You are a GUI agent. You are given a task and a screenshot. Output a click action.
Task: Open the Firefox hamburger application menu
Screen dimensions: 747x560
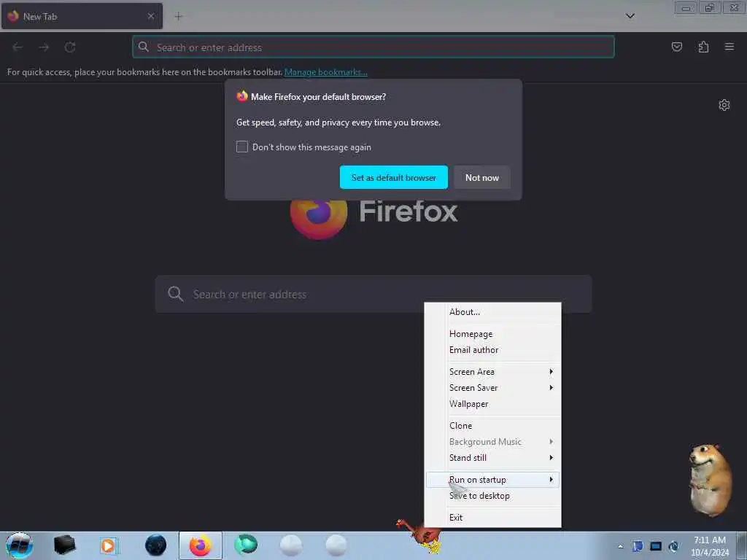coord(729,47)
